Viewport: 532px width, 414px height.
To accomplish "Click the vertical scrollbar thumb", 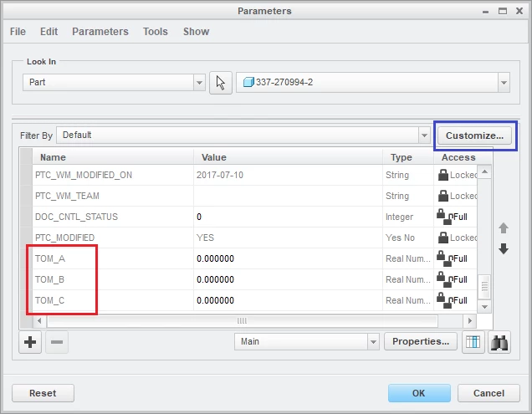I will tap(484, 286).
